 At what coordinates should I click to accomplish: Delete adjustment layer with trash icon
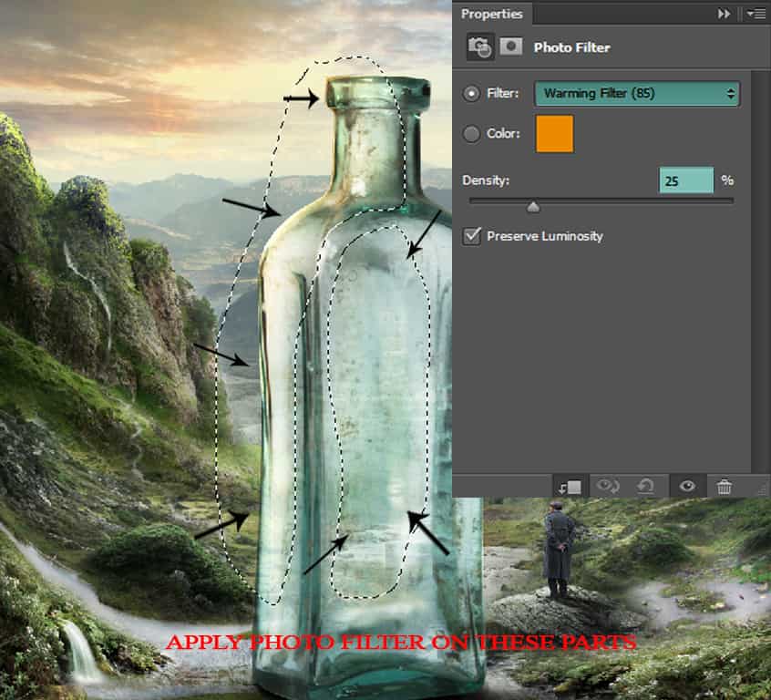coord(725,487)
